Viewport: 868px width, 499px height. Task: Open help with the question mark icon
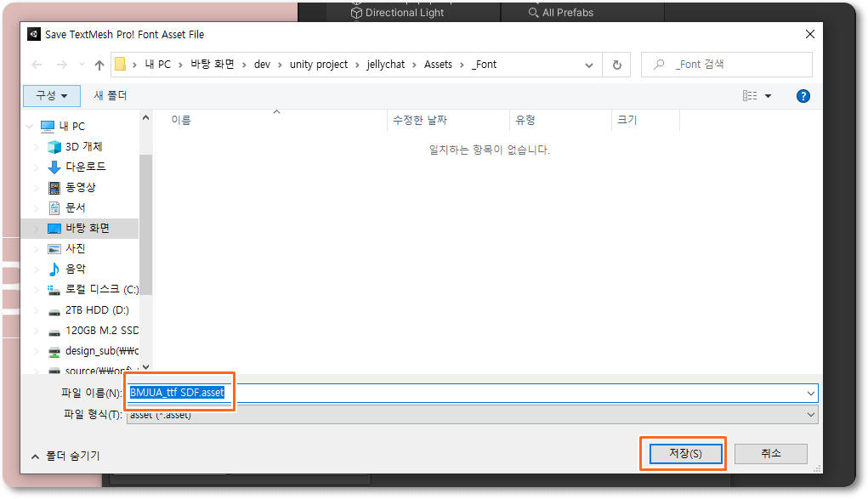click(803, 96)
